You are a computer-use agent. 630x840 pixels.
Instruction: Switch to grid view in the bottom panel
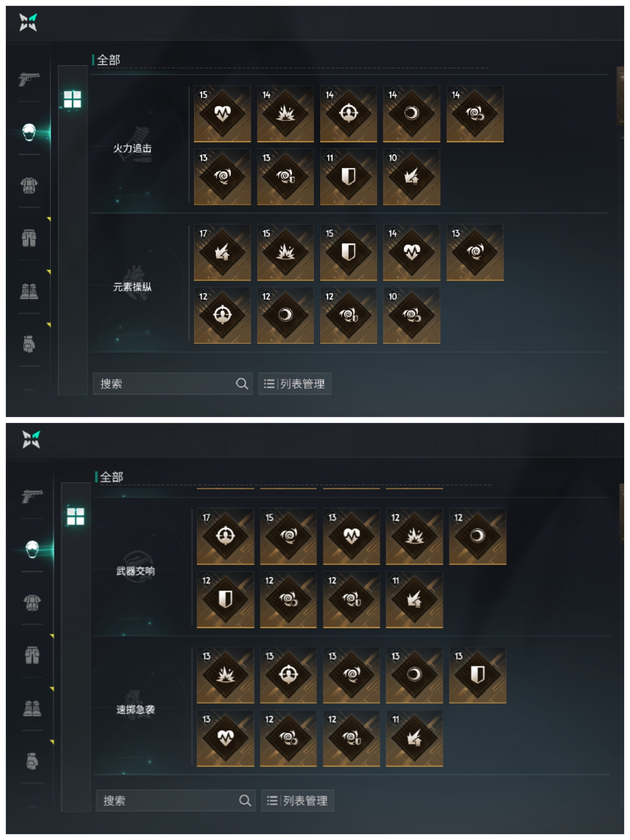(x=75, y=517)
